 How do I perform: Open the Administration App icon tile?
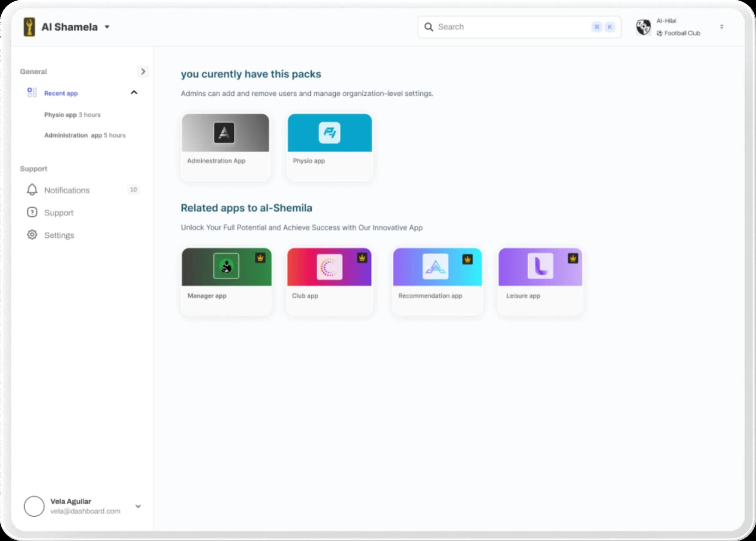click(224, 133)
